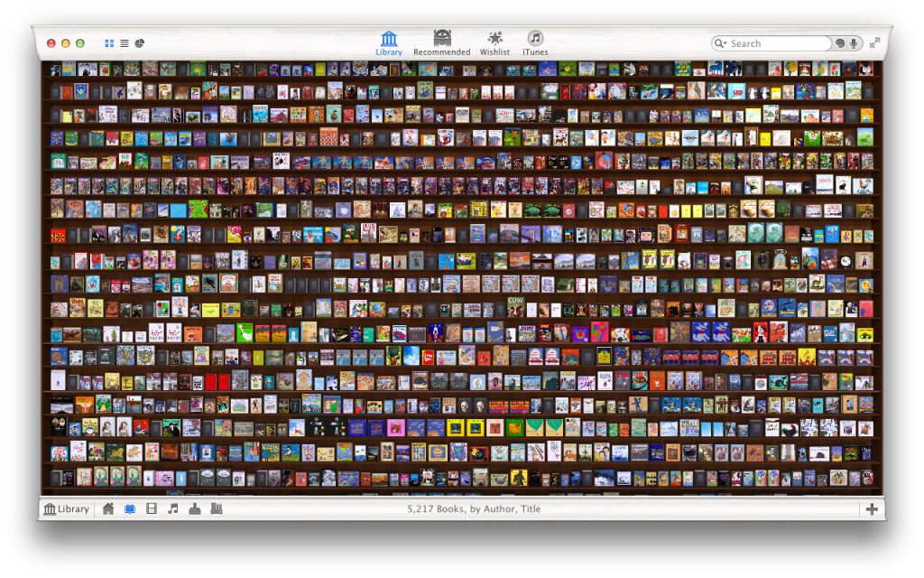This screenshot has width=924, height=578.
Task: Enter full screen with the arrows icon
Action: click(x=875, y=42)
